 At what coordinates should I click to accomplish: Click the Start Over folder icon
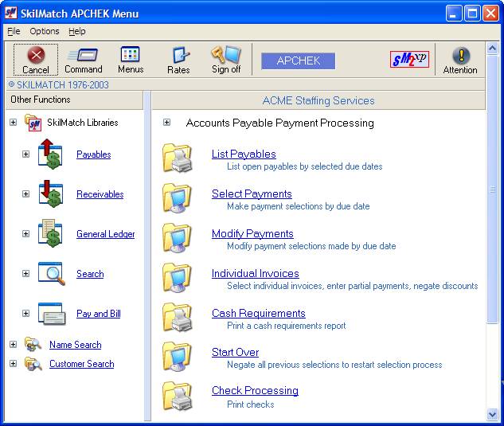[x=177, y=357]
